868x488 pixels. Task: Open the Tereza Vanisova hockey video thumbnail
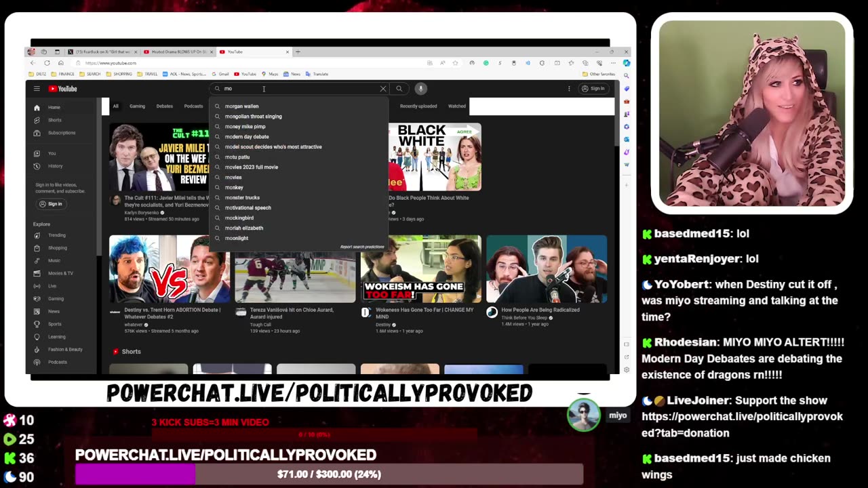[x=295, y=278]
